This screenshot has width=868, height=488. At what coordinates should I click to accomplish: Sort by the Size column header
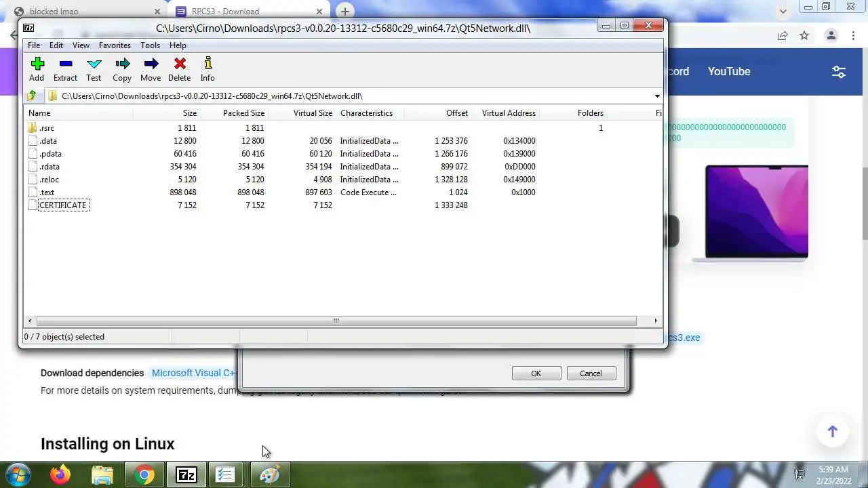point(167,113)
